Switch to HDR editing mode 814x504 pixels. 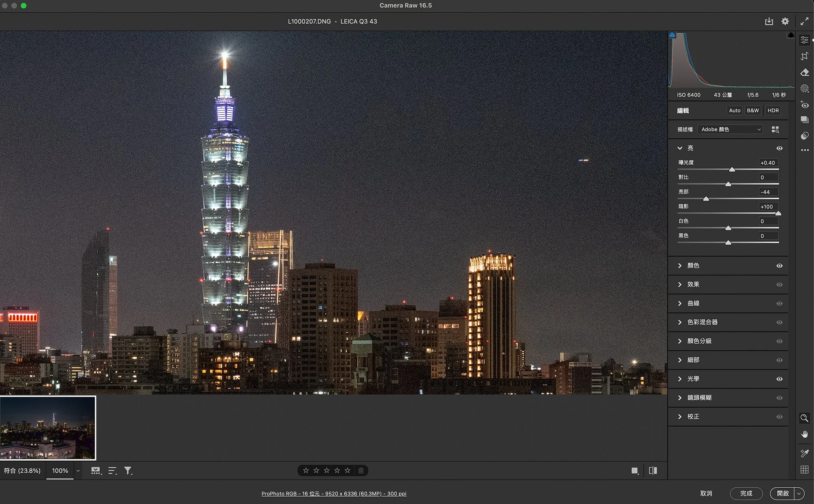(x=772, y=110)
